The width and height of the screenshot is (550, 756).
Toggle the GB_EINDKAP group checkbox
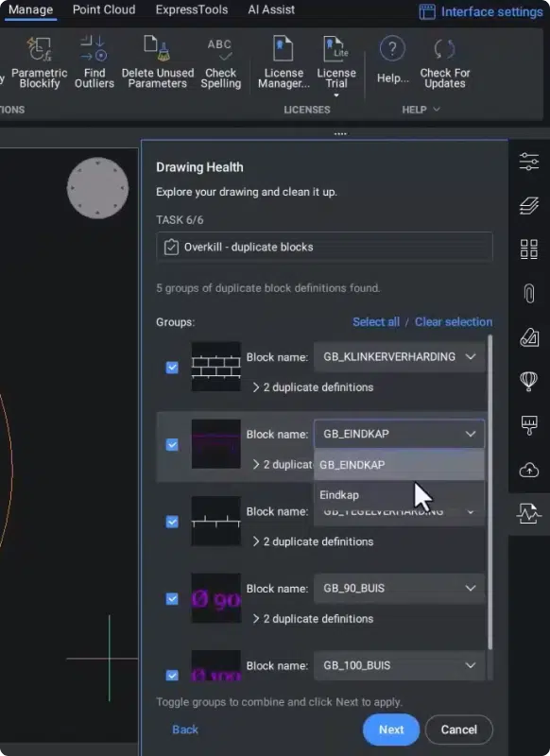172,444
